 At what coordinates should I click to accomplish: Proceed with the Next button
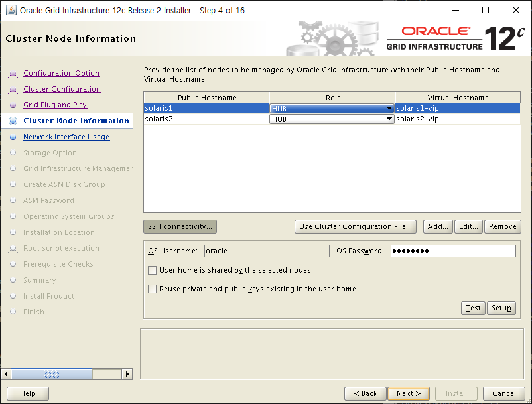pyautogui.click(x=409, y=394)
